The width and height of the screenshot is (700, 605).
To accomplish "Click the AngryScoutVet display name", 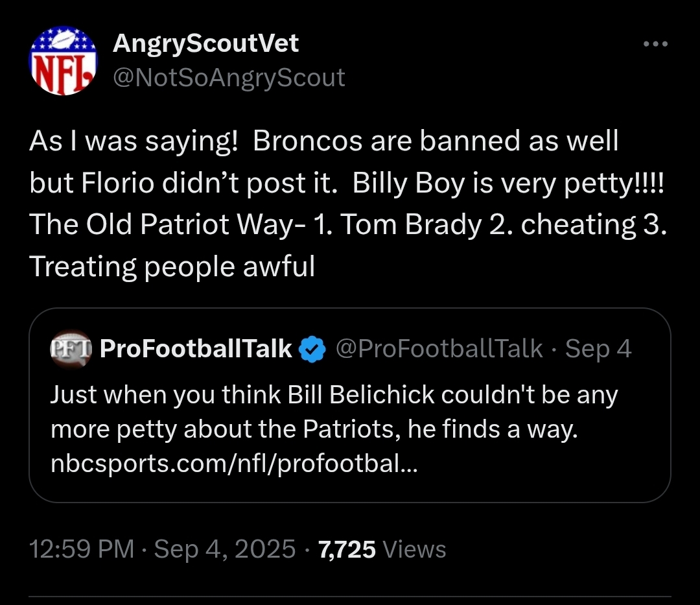I will pyautogui.click(x=205, y=43).
